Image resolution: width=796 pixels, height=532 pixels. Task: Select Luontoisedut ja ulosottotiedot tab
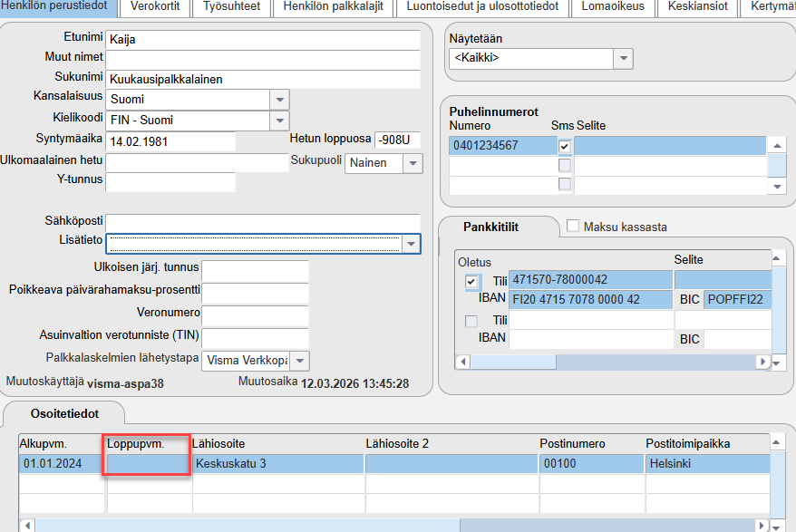tap(482, 7)
